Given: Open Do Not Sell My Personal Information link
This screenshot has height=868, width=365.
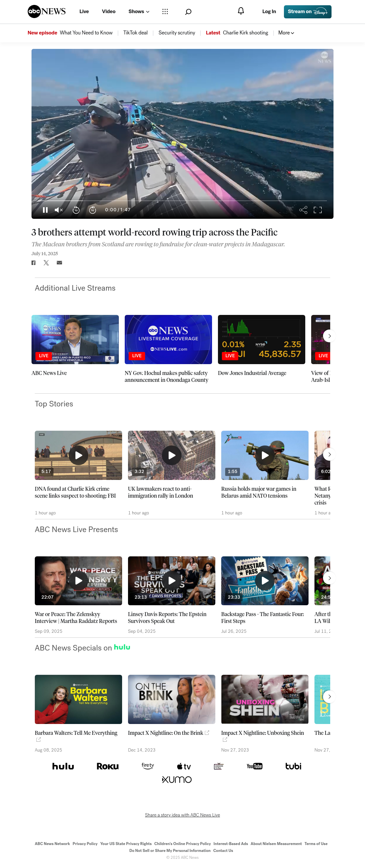Looking at the screenshot, I should (x=170, y=851).
